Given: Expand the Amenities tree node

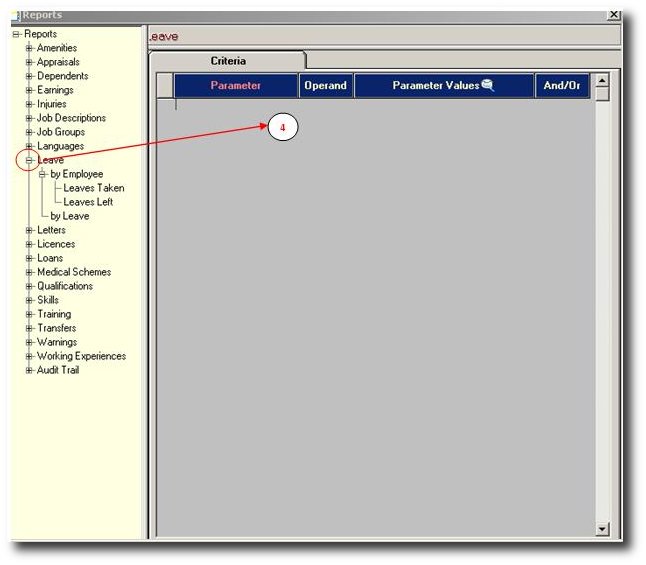Looking at the screenshot, I should [x=30, y=48].
